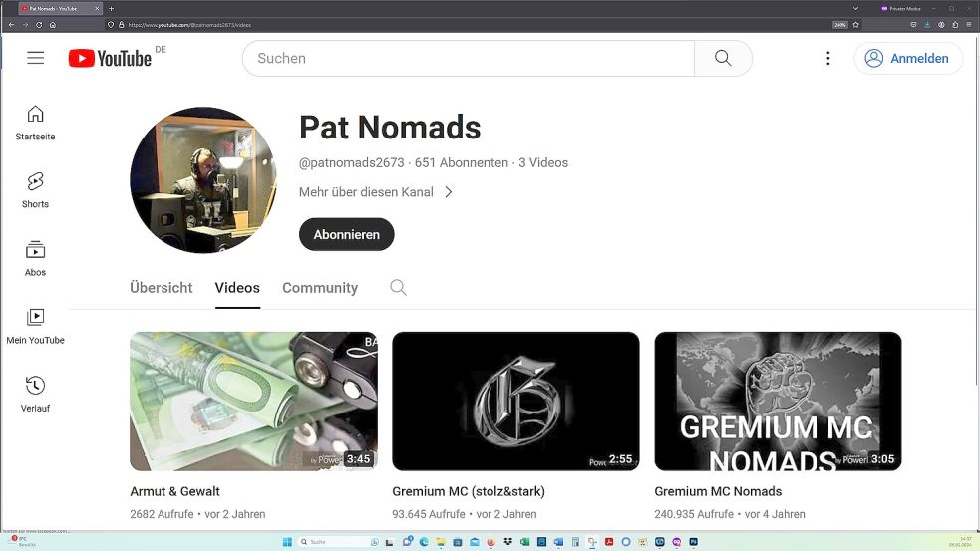Open the Gremium MC (stolz&stark) video title
The width and height of the screenshot is (980, 551).
point(469,491)
